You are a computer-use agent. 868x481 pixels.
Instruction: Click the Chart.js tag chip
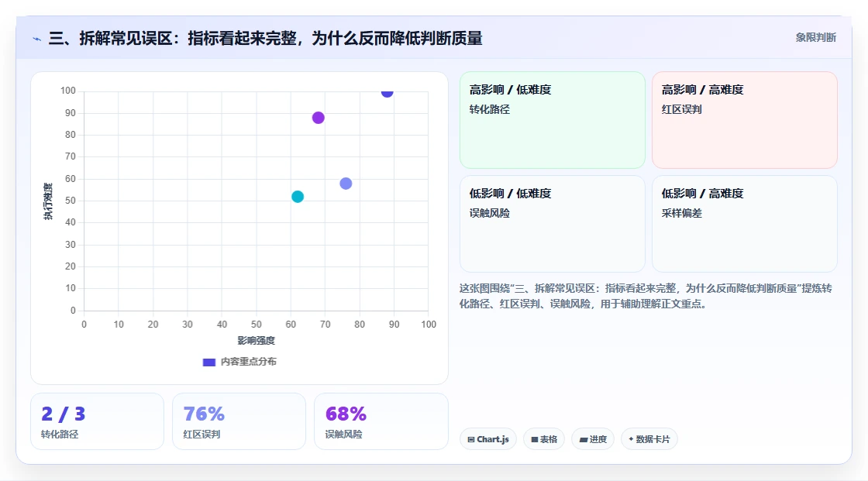click(x=488, y=439)
